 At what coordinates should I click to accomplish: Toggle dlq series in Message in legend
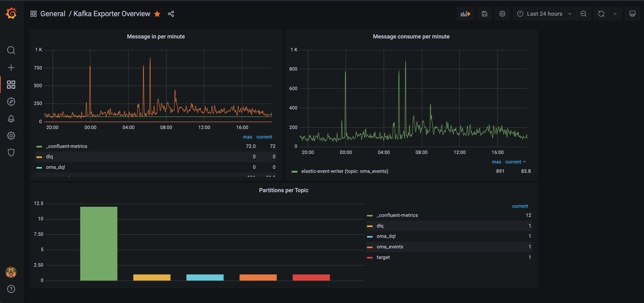click(x=49, y=156)
